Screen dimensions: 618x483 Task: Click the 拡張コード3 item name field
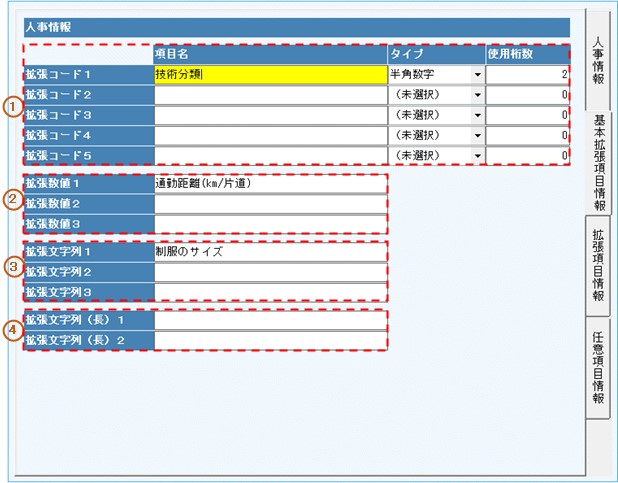(x=270, y=115)
